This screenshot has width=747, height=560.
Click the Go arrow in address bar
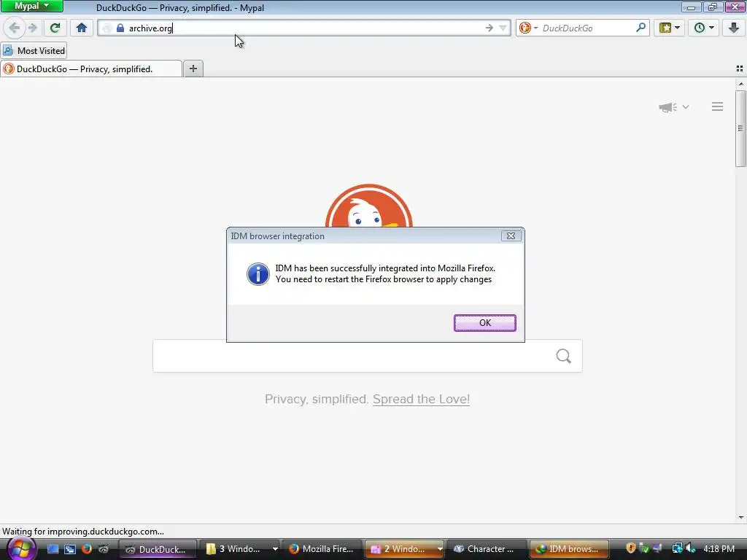489,28
